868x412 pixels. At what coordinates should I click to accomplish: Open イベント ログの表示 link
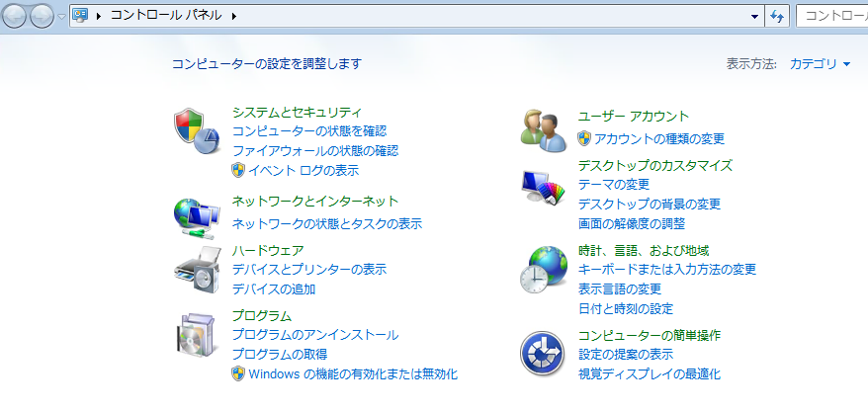304,170
